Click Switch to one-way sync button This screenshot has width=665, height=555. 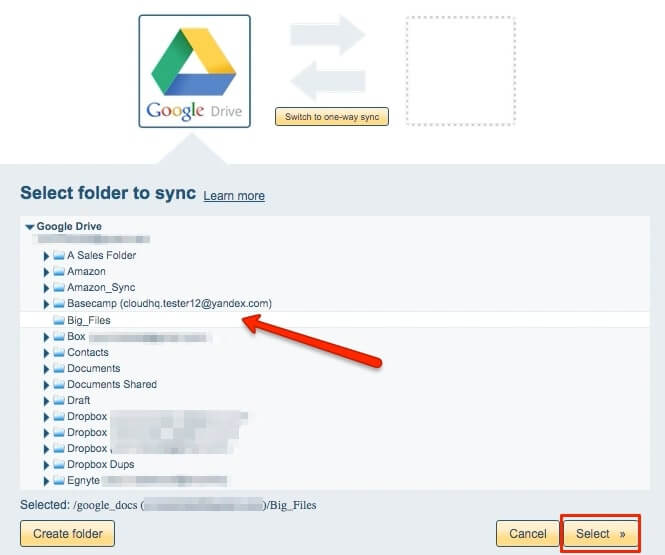point(332,117)
